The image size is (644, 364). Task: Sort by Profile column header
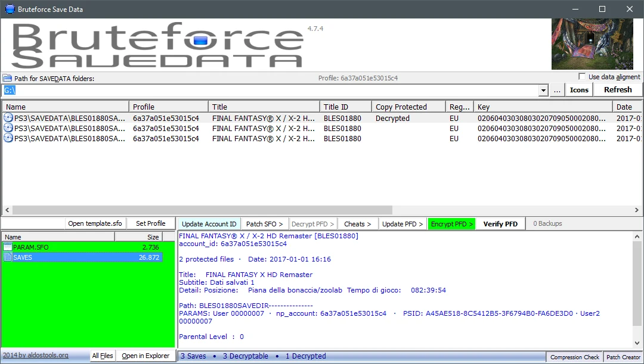pyautogui.click(x=169, y=107)
